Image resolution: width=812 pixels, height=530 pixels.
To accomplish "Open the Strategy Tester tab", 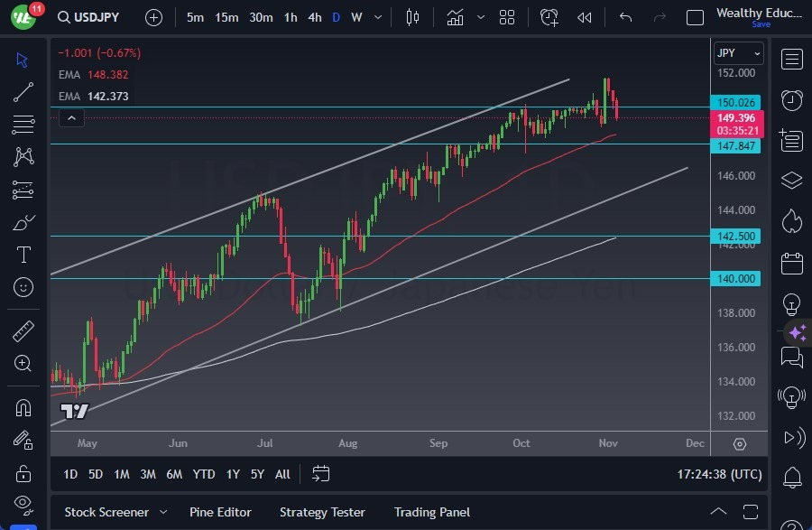I will point(322,512).
